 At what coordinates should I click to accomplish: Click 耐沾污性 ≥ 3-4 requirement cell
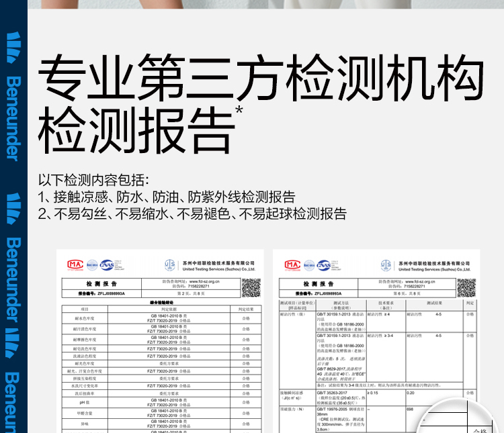point(386,357)
